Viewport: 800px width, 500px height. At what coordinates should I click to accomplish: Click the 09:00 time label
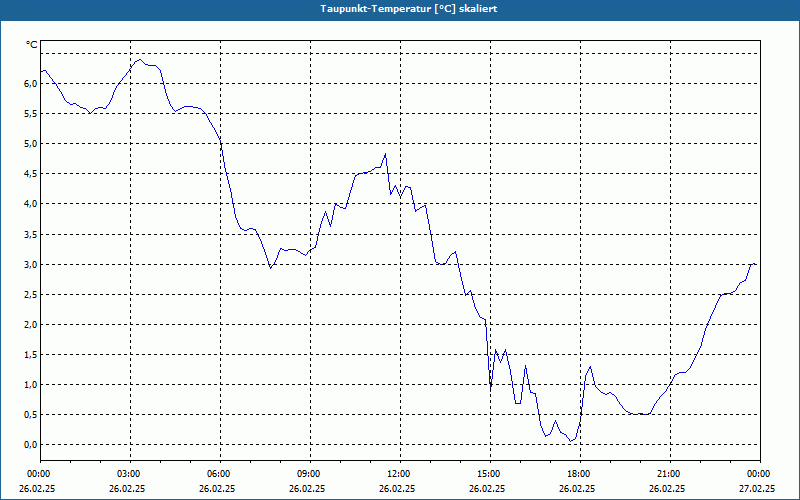pyautogui.click(x=310, y=474)
